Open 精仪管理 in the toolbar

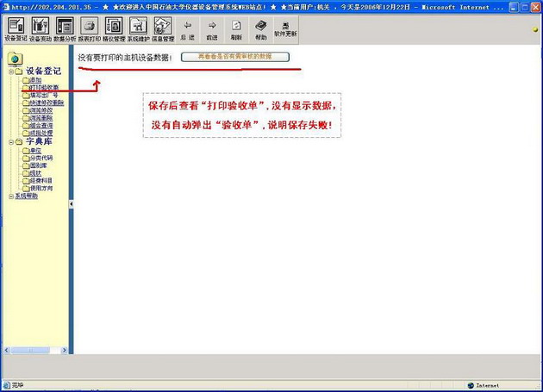click(114, 27)
